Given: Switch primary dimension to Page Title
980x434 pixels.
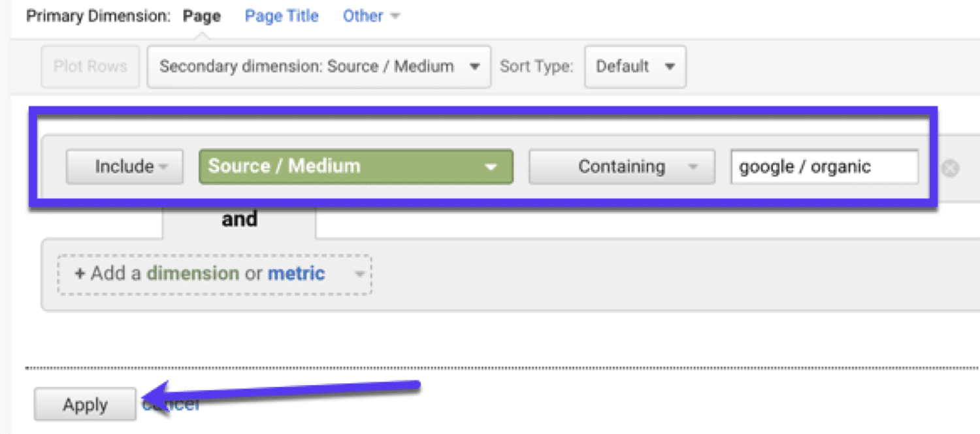Looking at the screenshot, I should [x=281, y=16].
